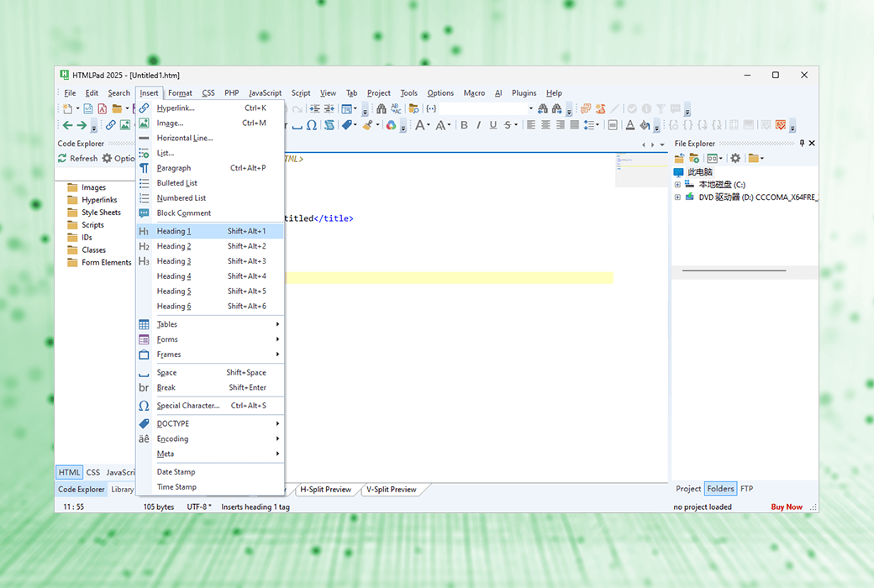Open the Format menu
Image resolution: width=874 pixels, height=588 pixels.
[180, 93]
